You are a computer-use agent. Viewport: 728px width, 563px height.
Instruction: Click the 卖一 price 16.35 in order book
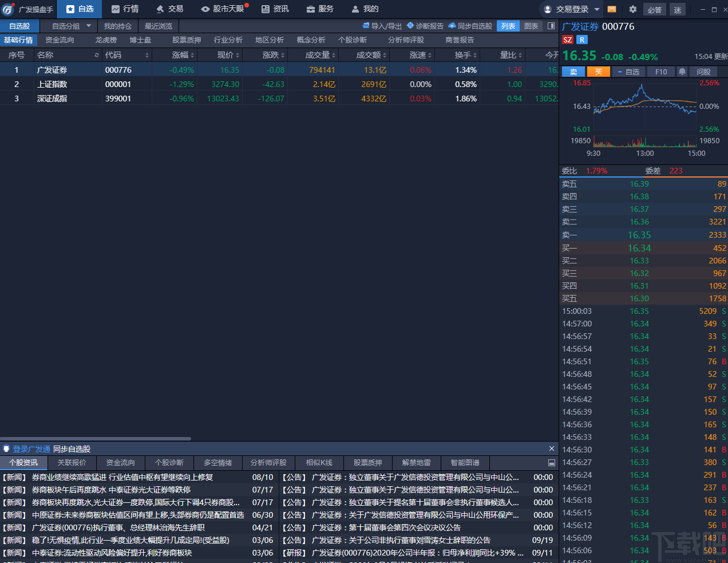coord(639,235)
